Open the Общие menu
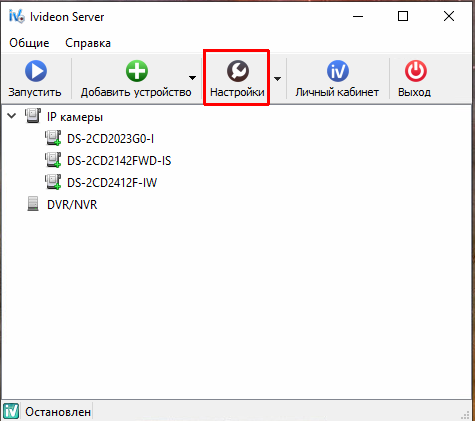Image resolution: width=475 pixels, height=421 pixels. 29,43
